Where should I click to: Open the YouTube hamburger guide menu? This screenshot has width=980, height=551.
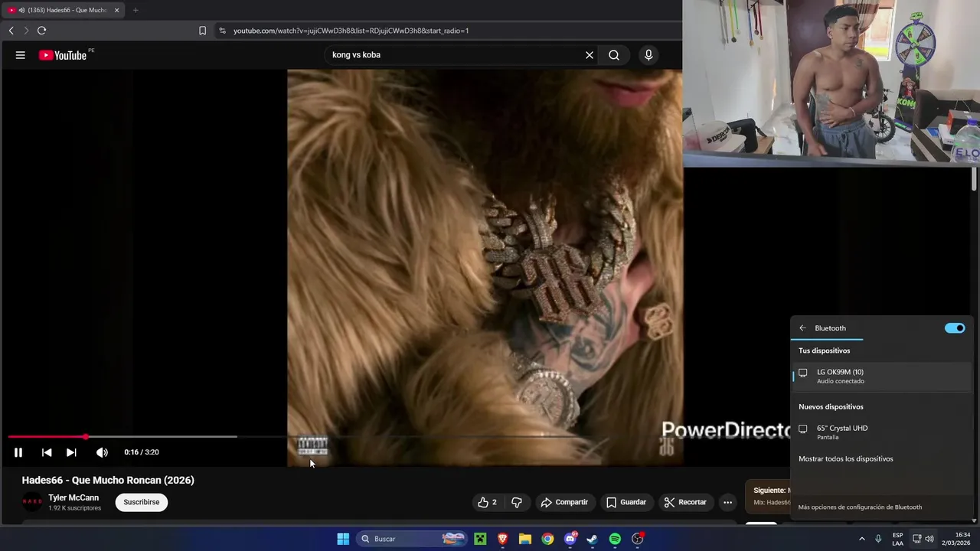[x=21, y=55]
